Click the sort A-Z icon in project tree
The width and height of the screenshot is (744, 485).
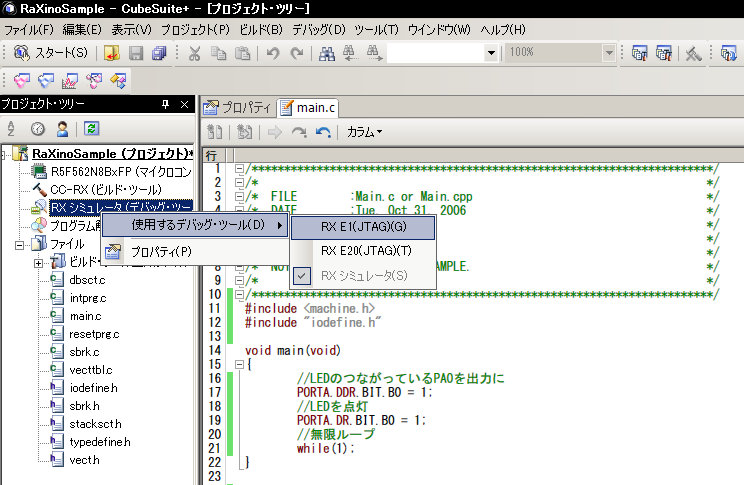pyautogui.click(x=11, y=129)
